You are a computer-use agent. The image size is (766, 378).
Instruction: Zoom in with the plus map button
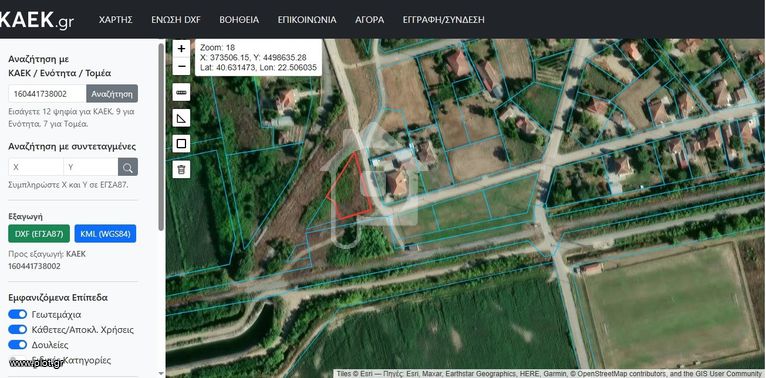tap(181, 48)
